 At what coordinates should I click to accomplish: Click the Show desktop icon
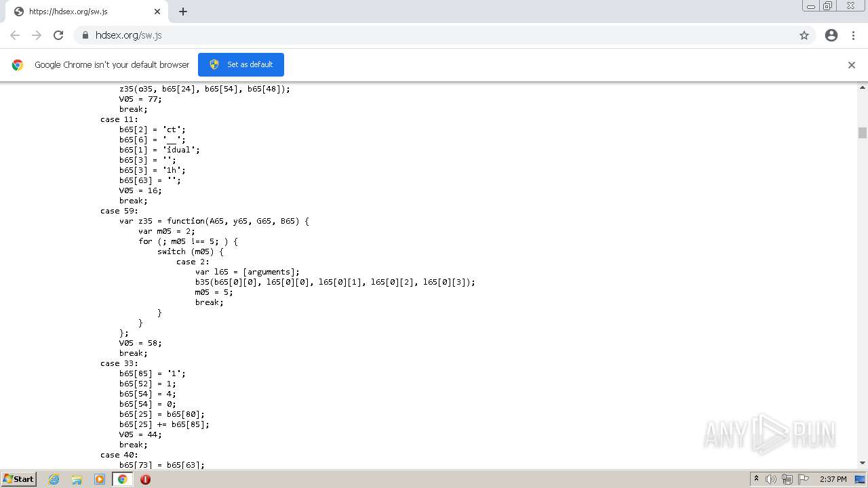tap(860, 479)
